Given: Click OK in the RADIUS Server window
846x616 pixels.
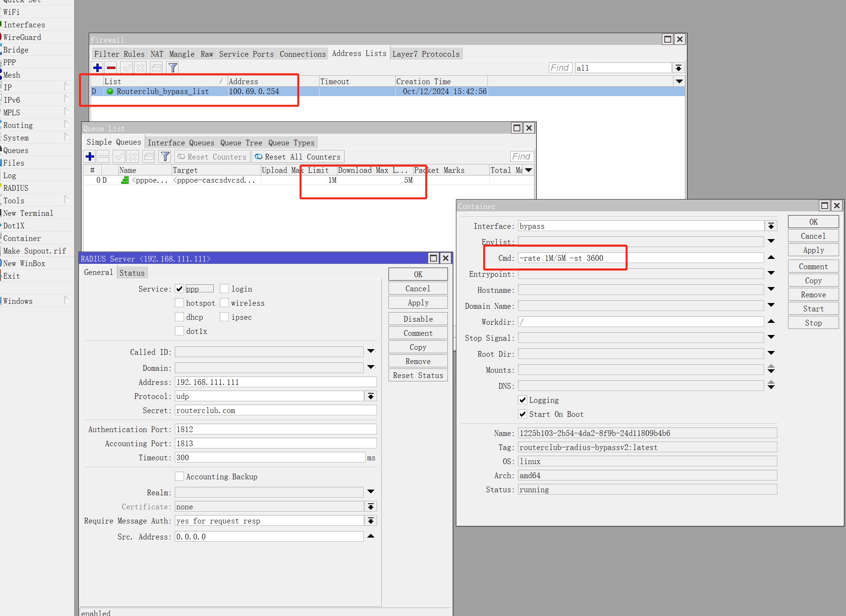Looking at the screenshot, I should tap(418, 274).
